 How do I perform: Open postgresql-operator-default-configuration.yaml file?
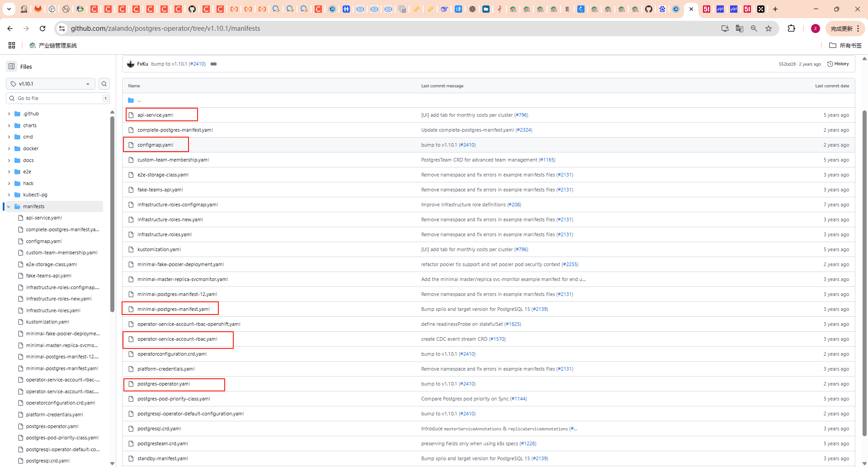190,414
